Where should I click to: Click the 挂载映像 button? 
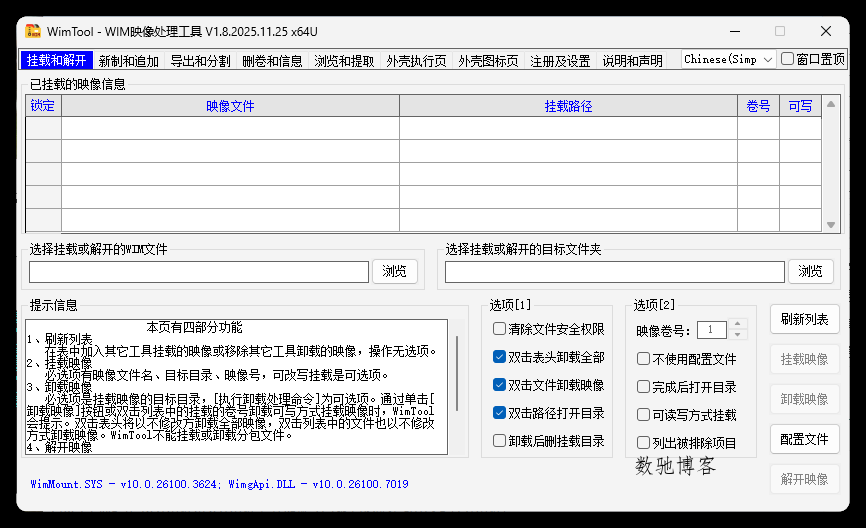[805, 360]
